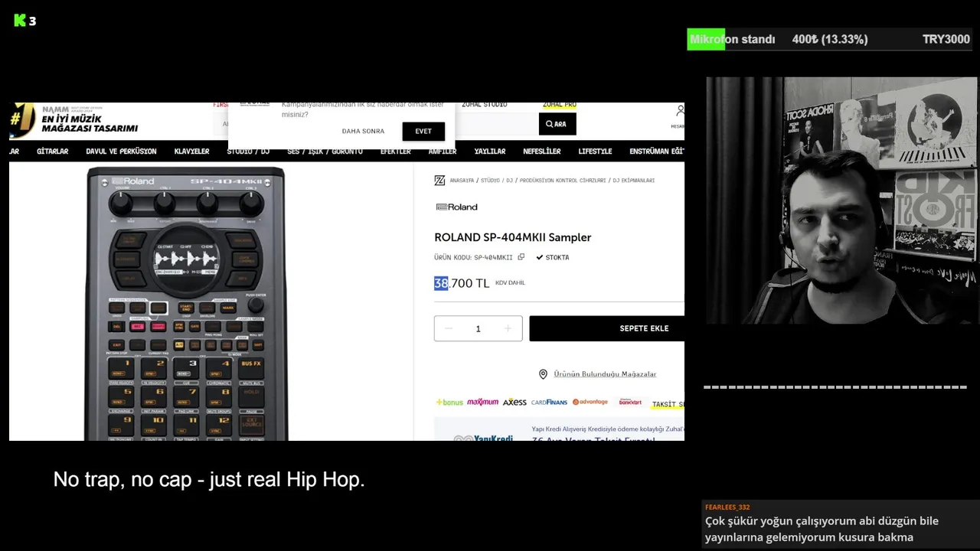980x551 pixels.
Task: Click TAKSİT SEÇENEKLERİ highlighted link
Action: pyautogui.click(x=668, y=404)
